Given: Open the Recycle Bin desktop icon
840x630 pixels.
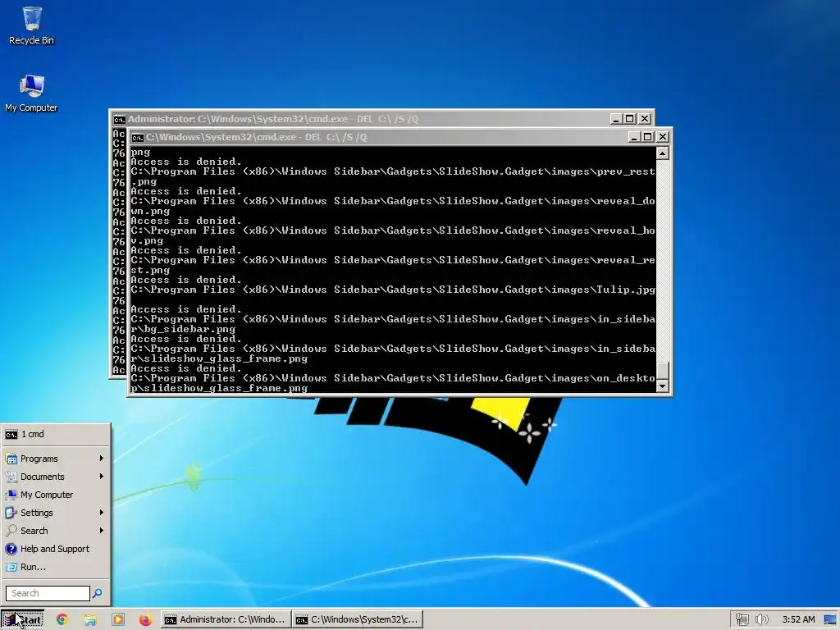Looking at the screenshot, I should pyautogui.click(x=32, y=25).
